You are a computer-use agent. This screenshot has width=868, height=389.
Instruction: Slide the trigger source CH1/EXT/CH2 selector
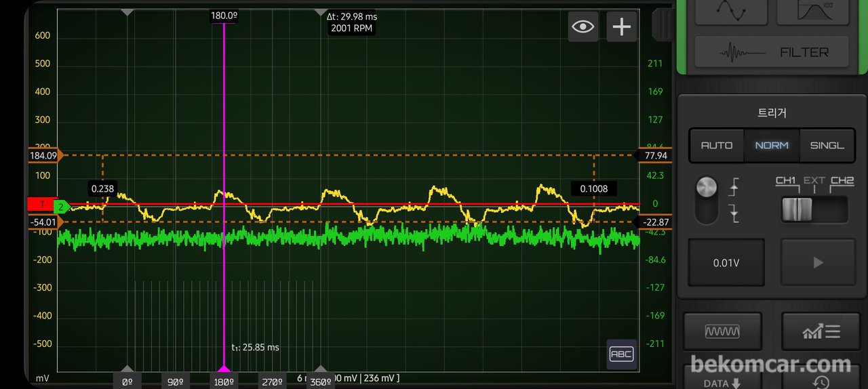[814, 209]
